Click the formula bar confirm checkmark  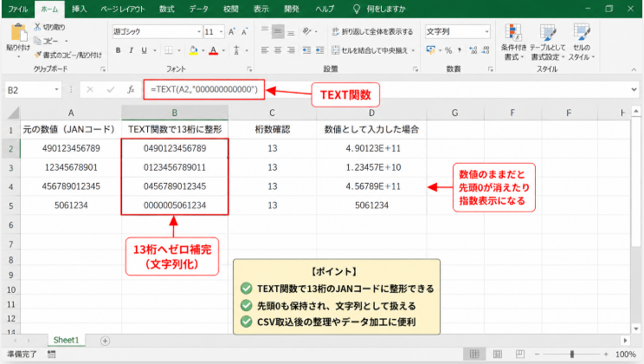(x=110, y=89)
